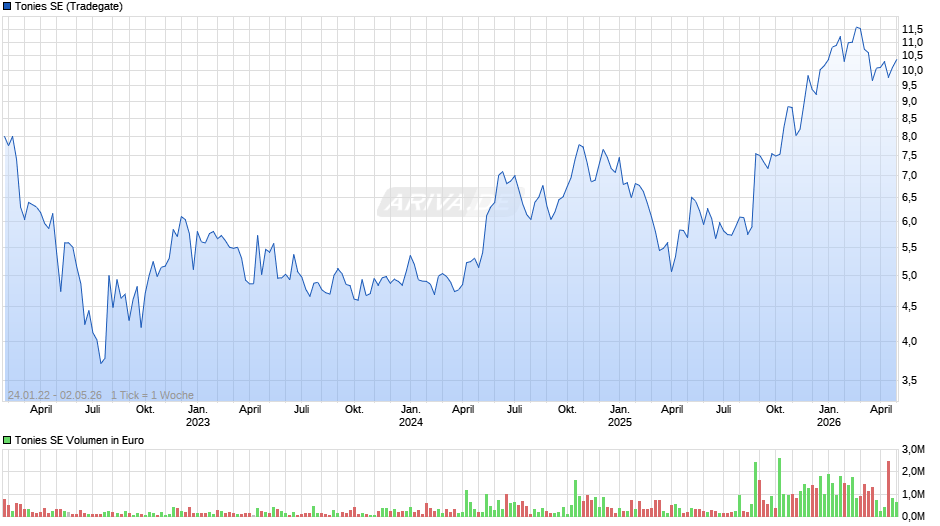
Task: Click the 4,5 price axis label
Action: pos(909,306)
